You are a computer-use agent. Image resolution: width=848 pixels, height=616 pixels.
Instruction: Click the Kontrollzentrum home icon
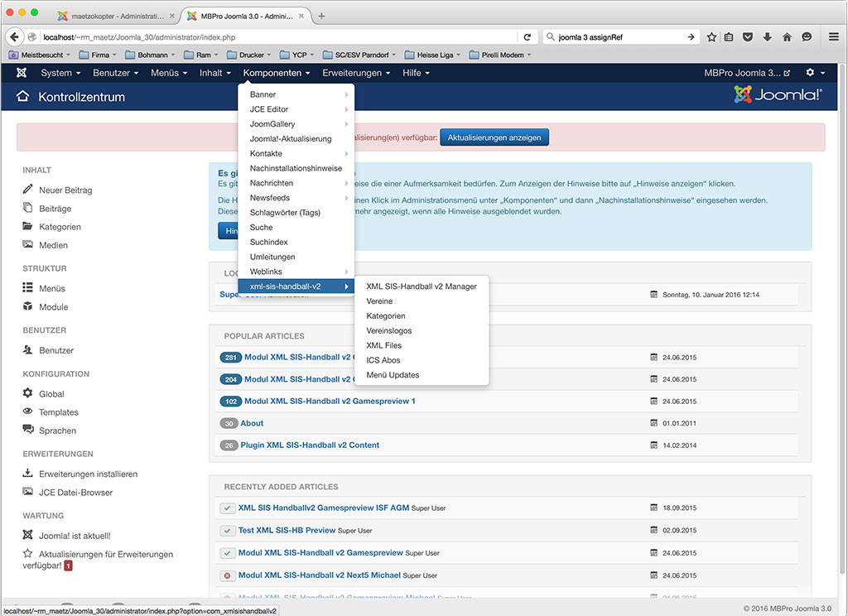[22, 96]
